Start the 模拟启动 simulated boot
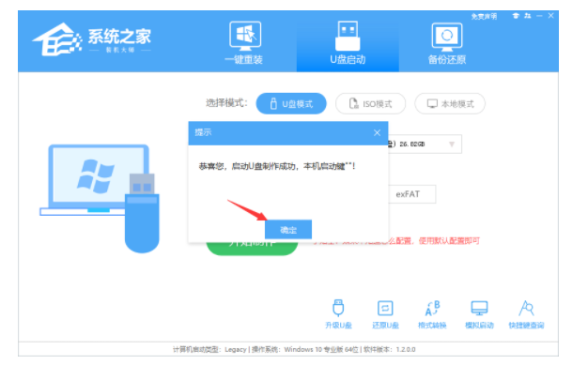Image resolution: width=588 pixels, height=365 pixels. (479, 314)
